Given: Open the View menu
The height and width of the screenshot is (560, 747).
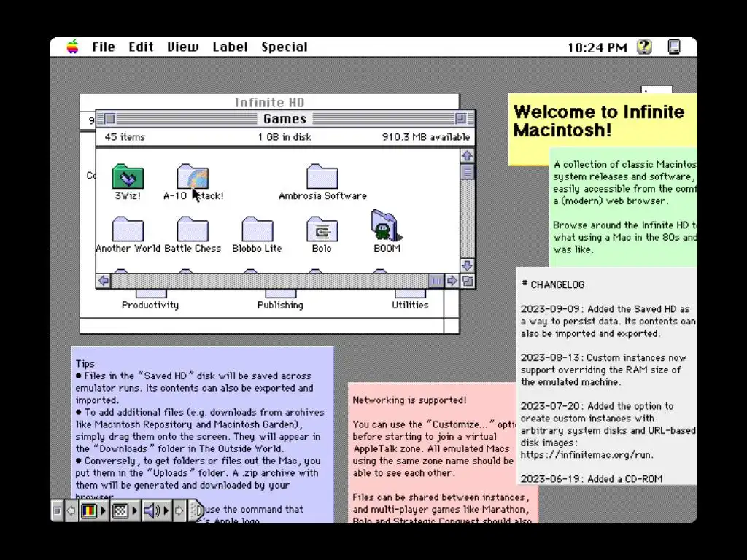Looking at the screenshot, I should pyautogui.click(x=183, y=47).
